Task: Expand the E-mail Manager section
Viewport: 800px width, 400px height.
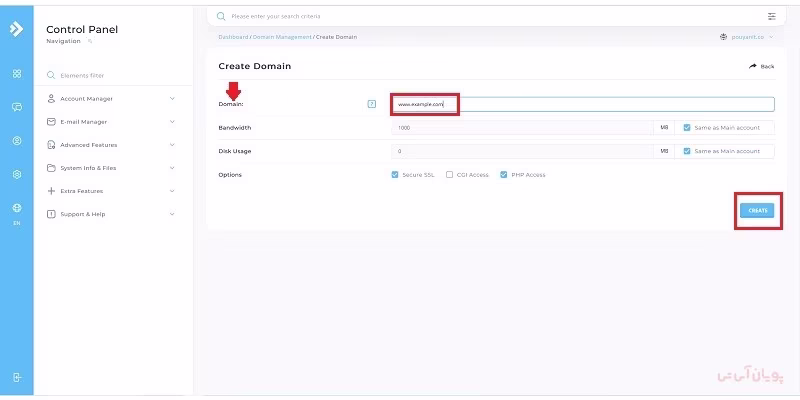Action: click(110, 122)
